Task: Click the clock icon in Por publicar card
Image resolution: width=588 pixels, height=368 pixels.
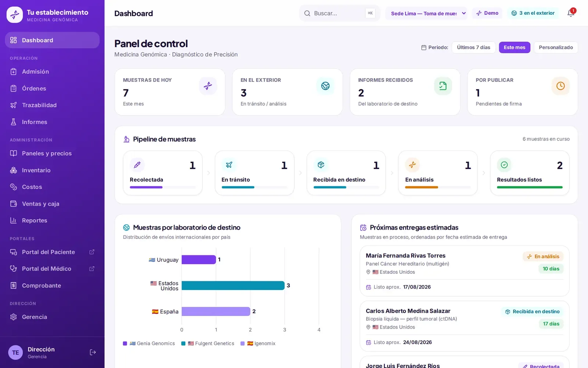Action: click(x=560, y=86)
